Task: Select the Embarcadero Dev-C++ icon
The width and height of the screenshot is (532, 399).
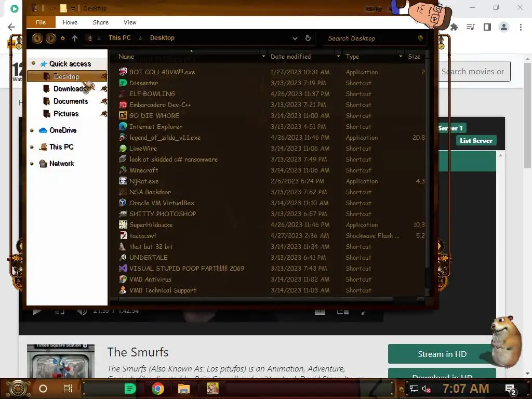Action: pyautogui.click(x=123, y=104)
